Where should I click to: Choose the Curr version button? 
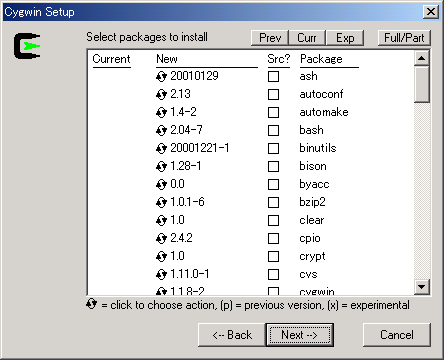(x=307, y=38)
